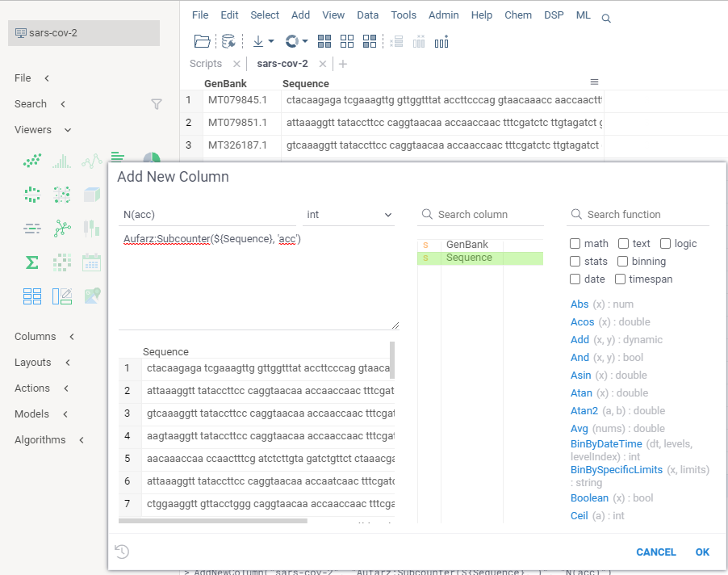Enable the timespan function filter
Viewport: 728px width, 575px height.
point(620,279)
